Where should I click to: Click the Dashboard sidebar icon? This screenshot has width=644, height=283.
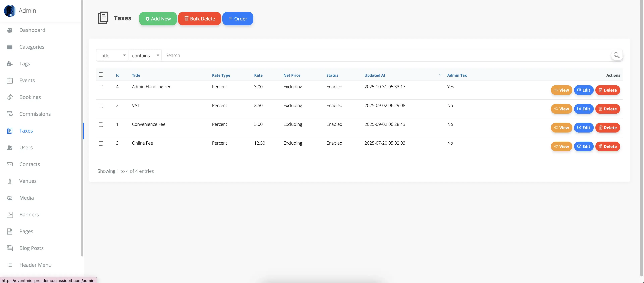(x=10, y=30)
